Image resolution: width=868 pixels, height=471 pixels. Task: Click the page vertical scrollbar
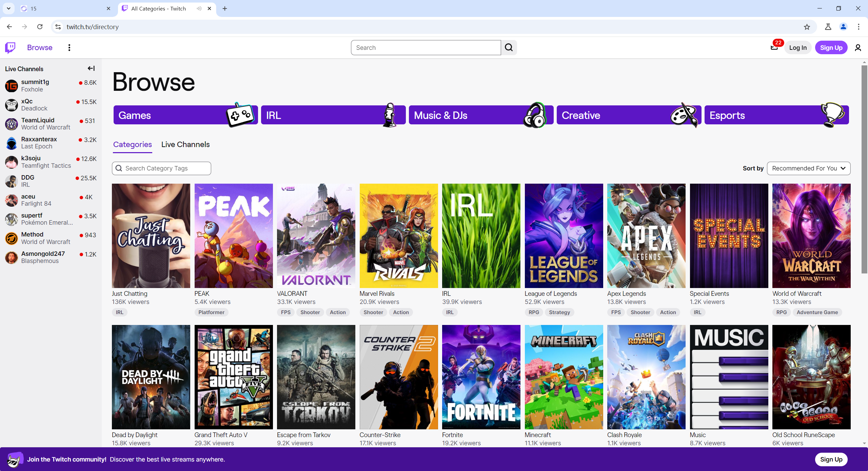[x=864, y=169]
